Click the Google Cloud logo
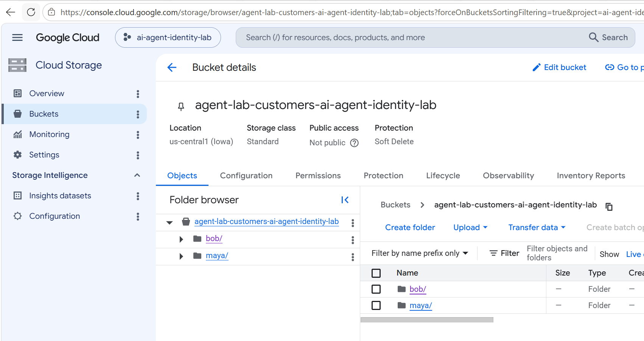Screen dimensions: 644x341 68,37
